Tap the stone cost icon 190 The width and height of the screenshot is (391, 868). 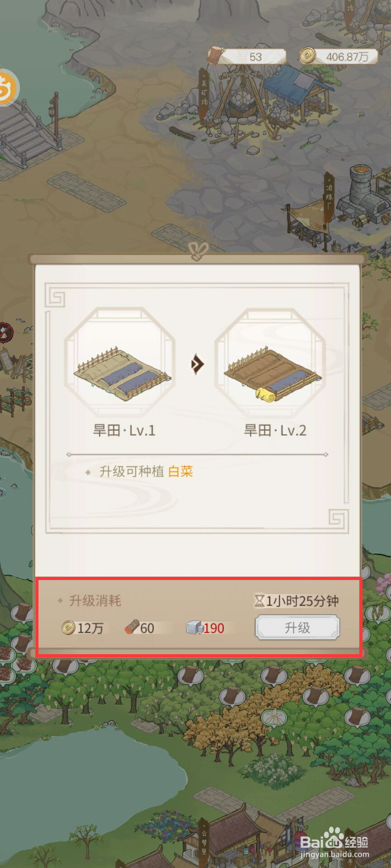coord(195,627)
